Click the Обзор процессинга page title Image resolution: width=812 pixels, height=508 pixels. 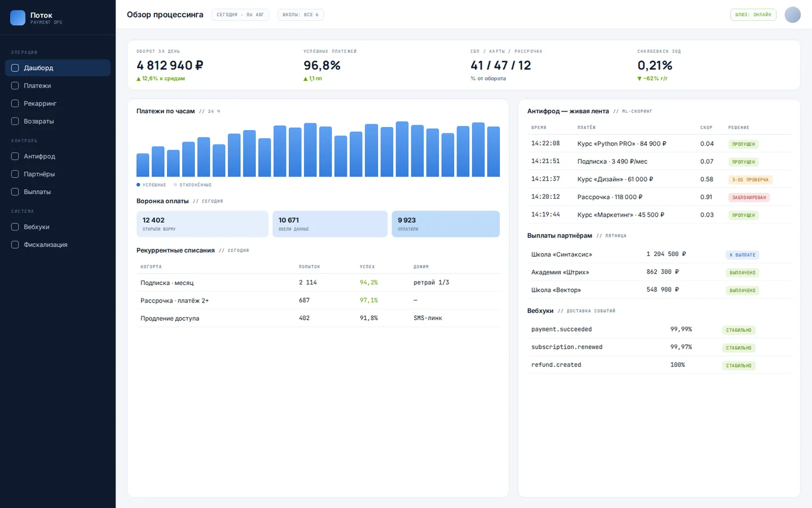[165, 15]
